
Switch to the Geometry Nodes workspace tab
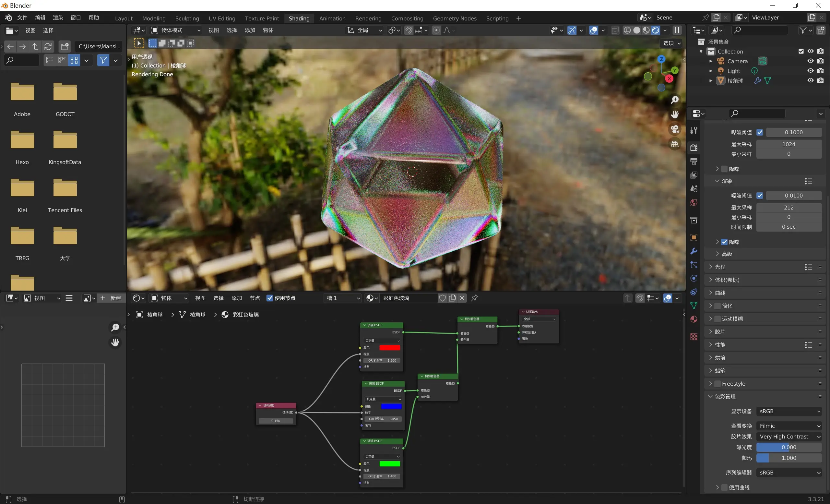tap(455, 18)
